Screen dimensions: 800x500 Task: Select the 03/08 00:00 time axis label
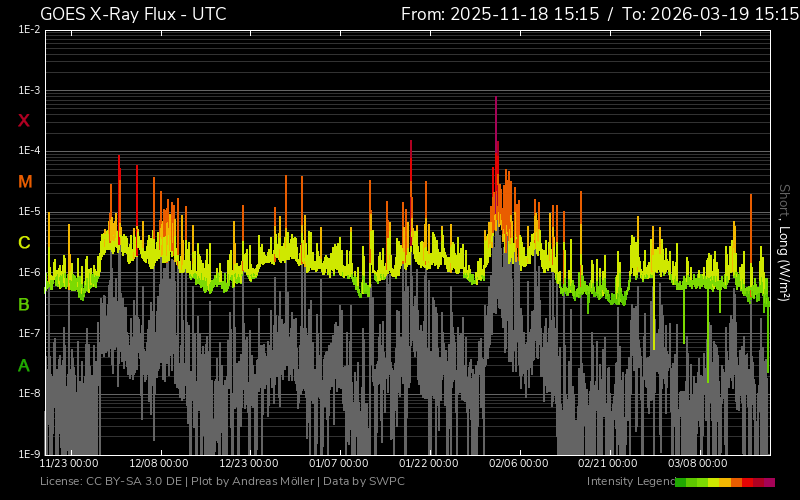coord(698,464)
